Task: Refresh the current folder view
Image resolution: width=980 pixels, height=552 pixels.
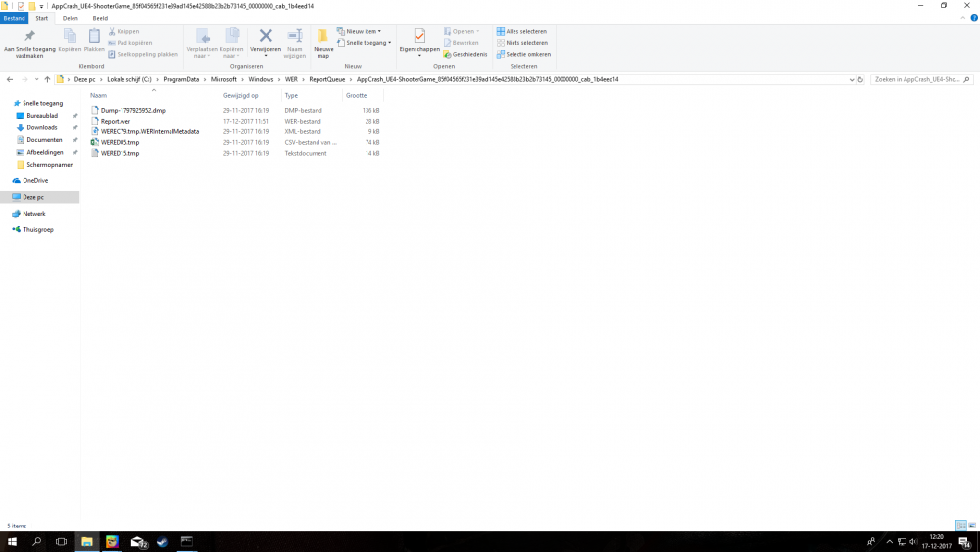Action: (x=860, y=80)
